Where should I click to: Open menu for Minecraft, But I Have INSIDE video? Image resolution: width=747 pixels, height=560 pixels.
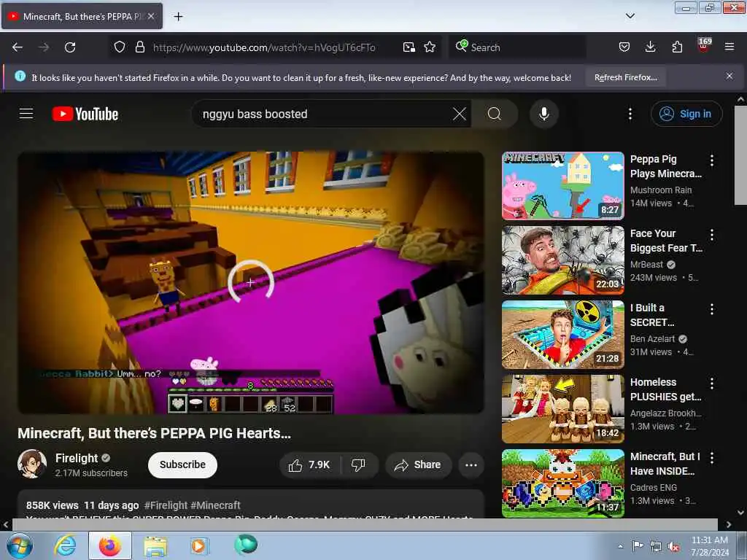point(712,458)
